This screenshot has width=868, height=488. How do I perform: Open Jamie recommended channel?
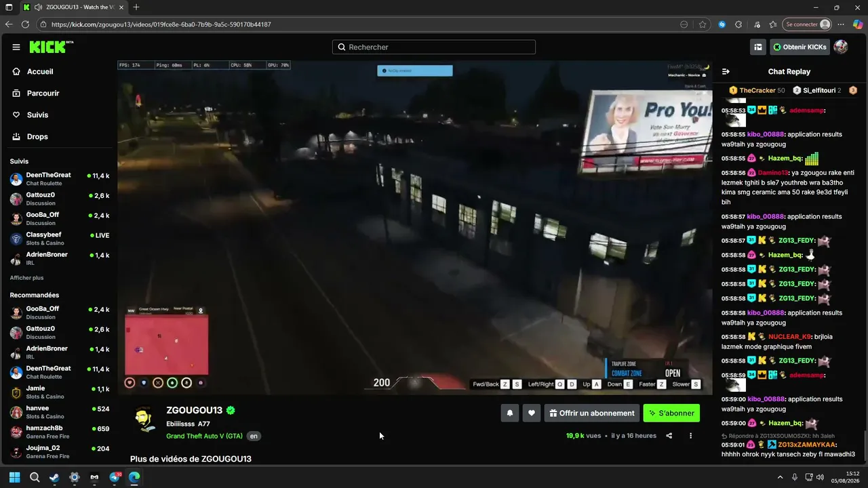coord(59,392)
